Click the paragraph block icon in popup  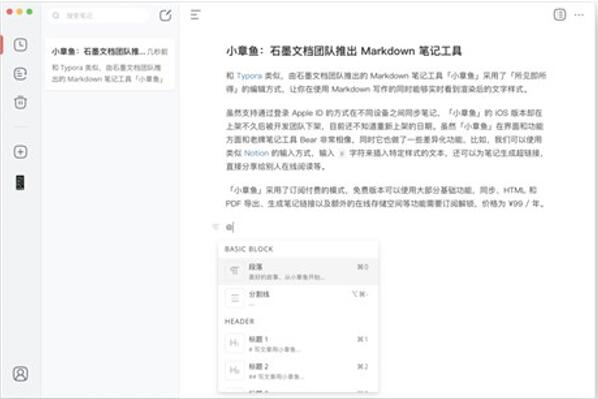click(x=235, y=271)
